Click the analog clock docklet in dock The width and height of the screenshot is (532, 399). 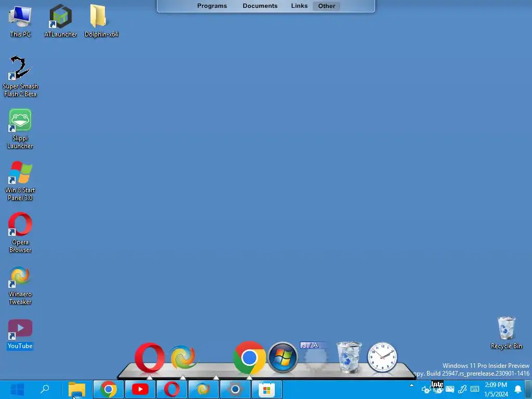pos(382,357)
